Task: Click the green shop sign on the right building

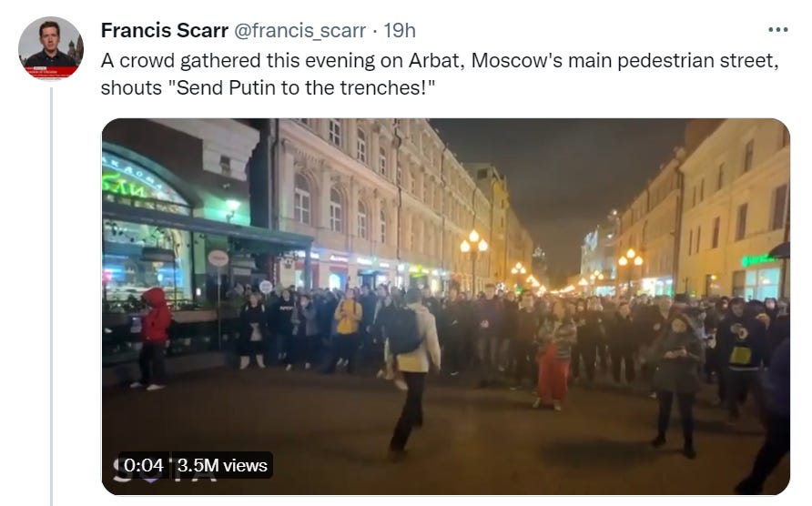Action: [x=760, y=260]
